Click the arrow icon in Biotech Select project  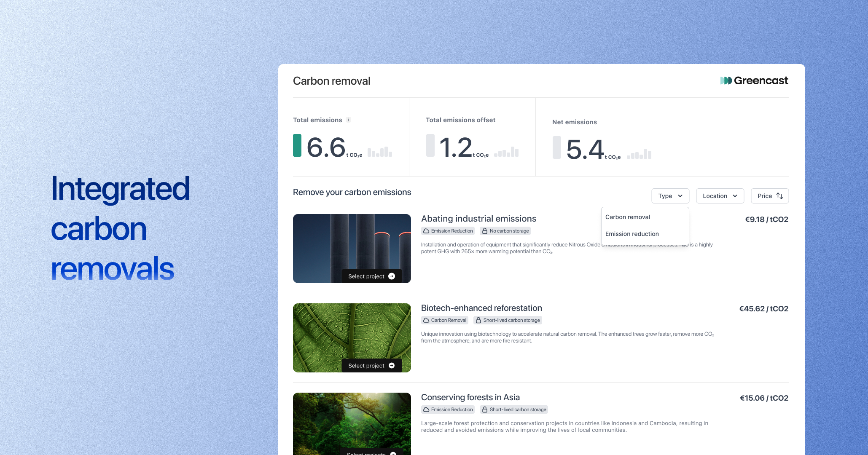392,366
